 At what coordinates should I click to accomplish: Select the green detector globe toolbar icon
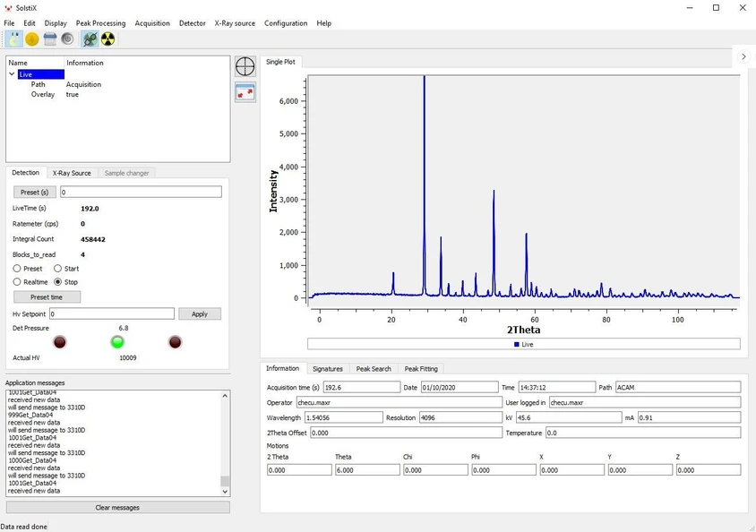tap(89, 39)
